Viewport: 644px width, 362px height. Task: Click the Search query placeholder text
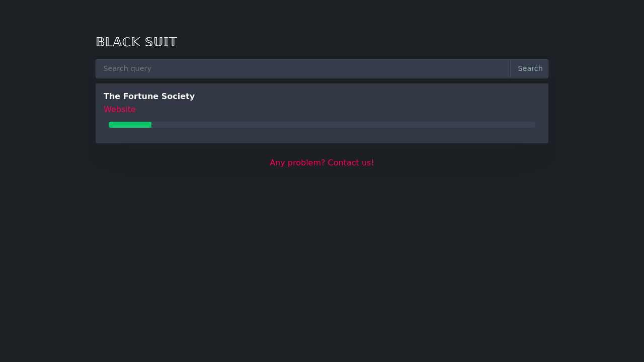pos(127,68)
